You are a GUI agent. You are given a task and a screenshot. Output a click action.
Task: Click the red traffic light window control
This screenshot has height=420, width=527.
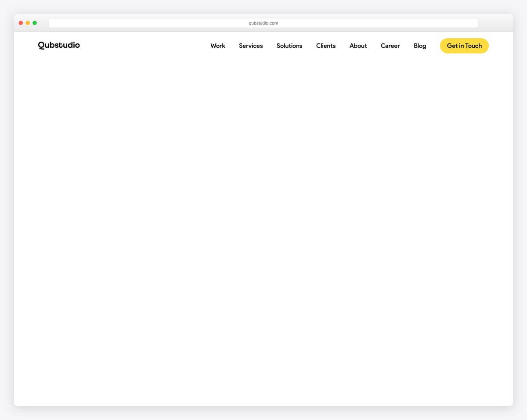pyautogui.click(x=21, y=22)
